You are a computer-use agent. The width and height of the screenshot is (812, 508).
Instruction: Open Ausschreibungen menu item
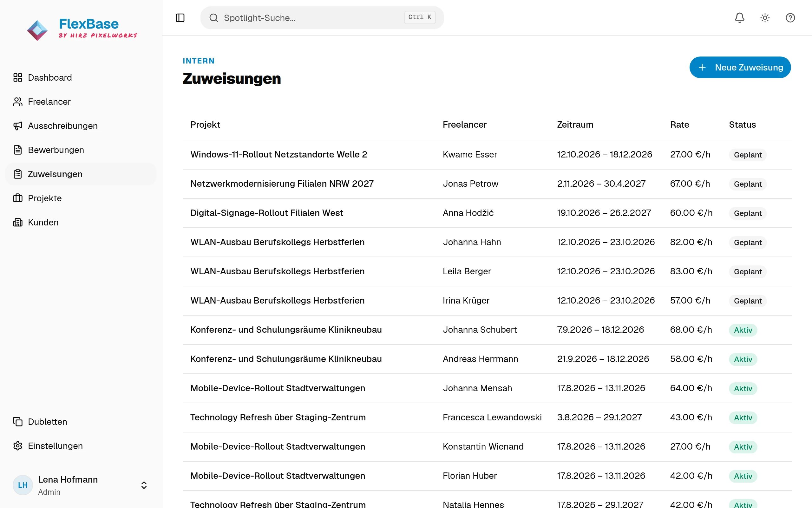[81, 126]
